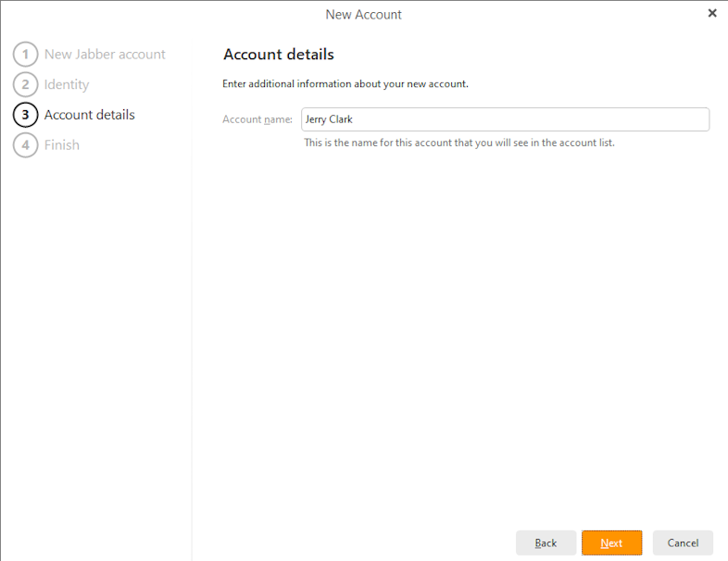Image resolution: width=728 pixels, height=561 pixels.
Task: Click the step 2 circle icon
Action: point(25,85)
